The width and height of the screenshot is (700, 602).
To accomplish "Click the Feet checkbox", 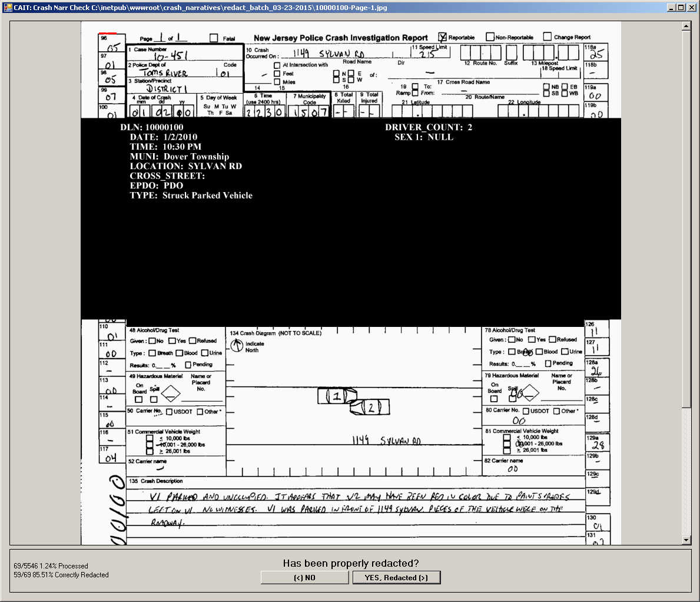I will coord(277,73).
